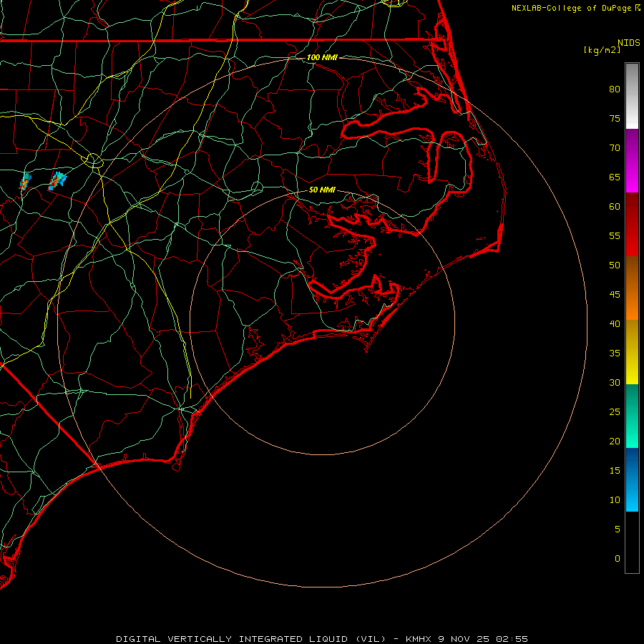
Task: Click the 15 value on the color scale
Action: 615,471
